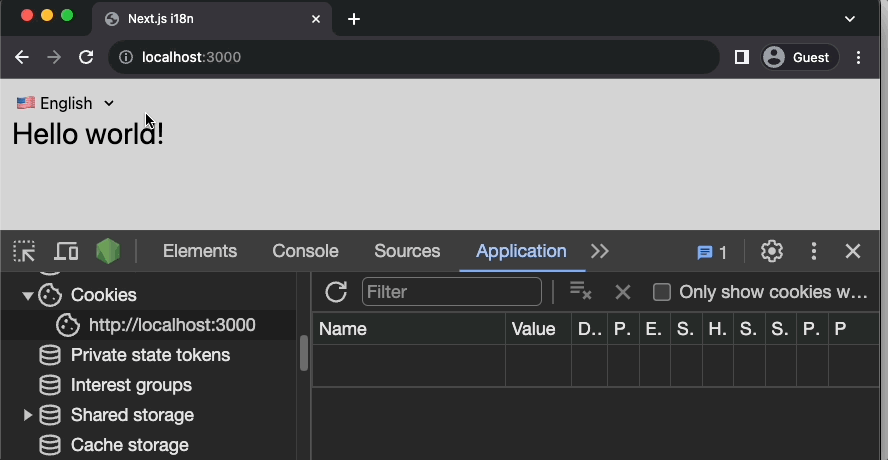
Task: Toggle the device toolbar icon
Action: pyautogui.click(x=66, y=251)
